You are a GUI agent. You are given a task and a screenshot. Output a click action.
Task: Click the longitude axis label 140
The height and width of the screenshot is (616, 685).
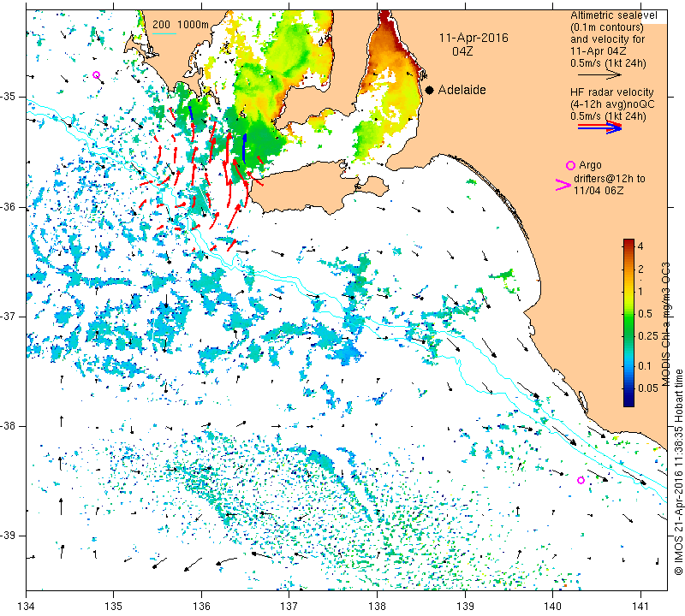tap(553, 607)
